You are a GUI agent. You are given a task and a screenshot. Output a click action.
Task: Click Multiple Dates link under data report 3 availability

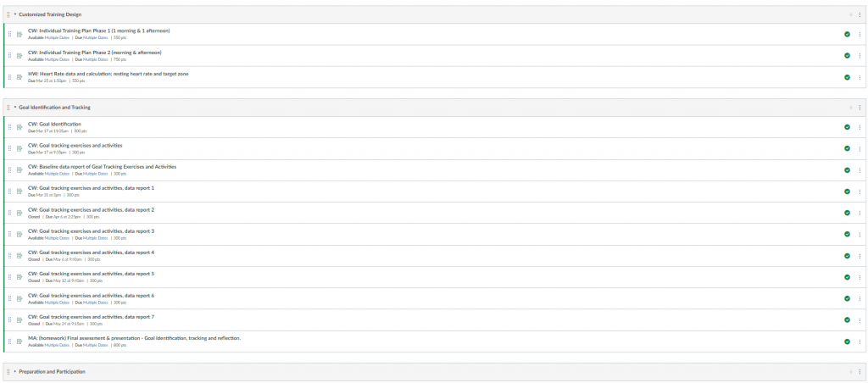pyautogui.click(x=57, y=238)
